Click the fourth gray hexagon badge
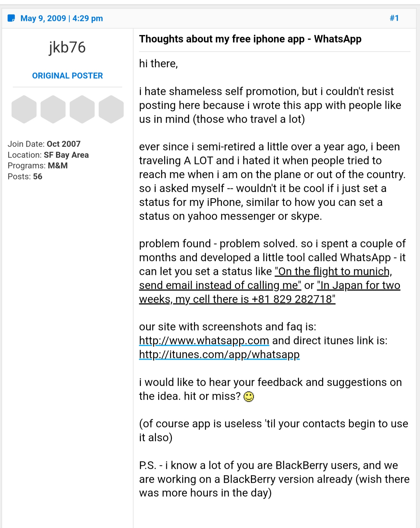The height and width of the screenshot is (528, 420). (111, 109)
